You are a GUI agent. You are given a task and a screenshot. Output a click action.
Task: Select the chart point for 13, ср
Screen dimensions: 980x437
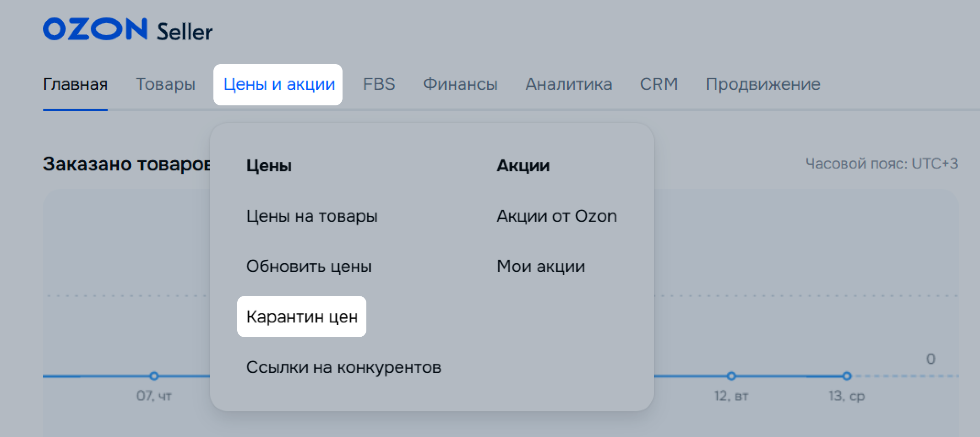point(847,376)
